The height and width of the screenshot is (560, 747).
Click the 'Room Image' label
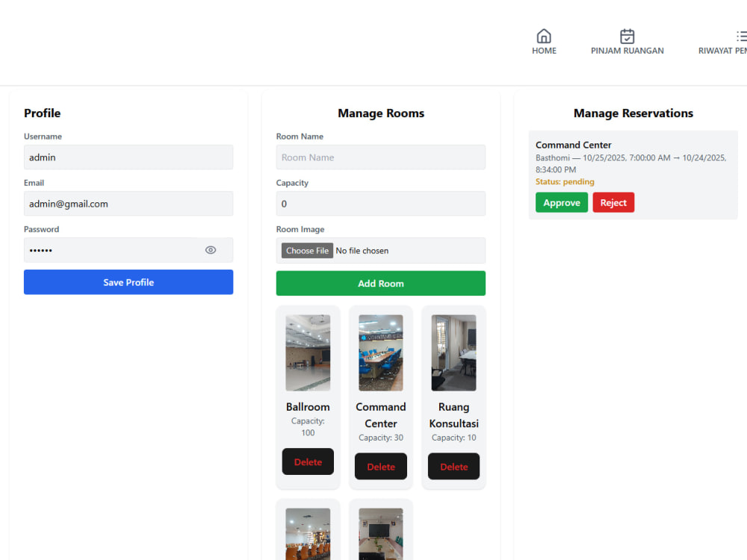[x=300, y=229]
